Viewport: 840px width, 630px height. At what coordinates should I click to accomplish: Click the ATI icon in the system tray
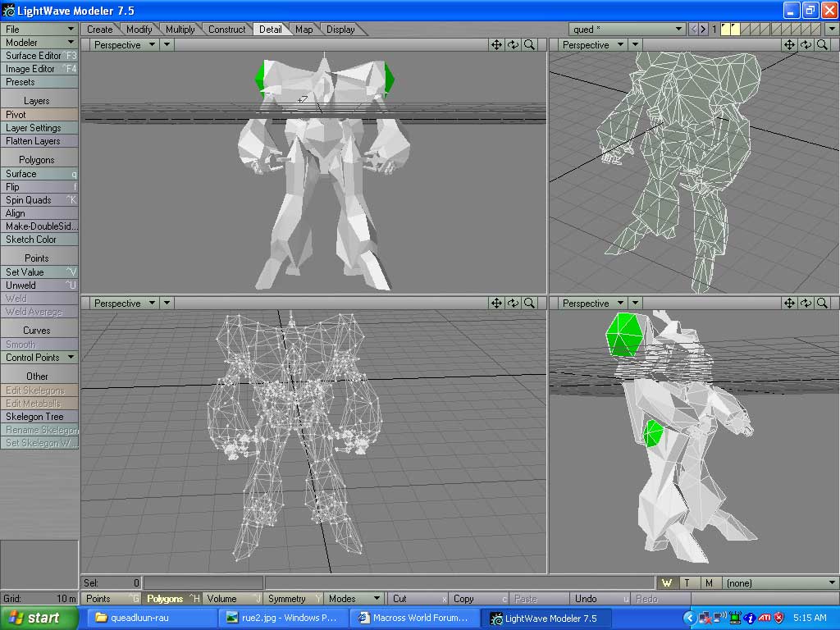point(765,618)
